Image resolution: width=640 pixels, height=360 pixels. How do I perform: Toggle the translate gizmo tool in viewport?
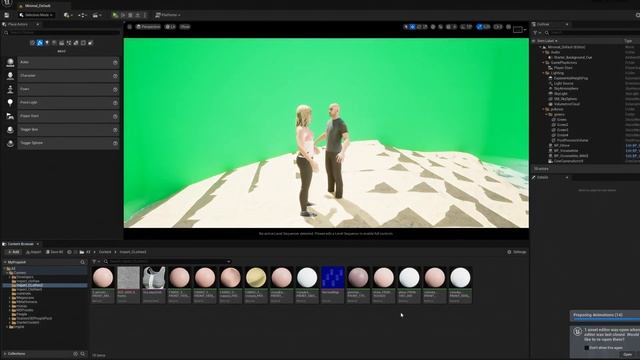coord(413,27)
